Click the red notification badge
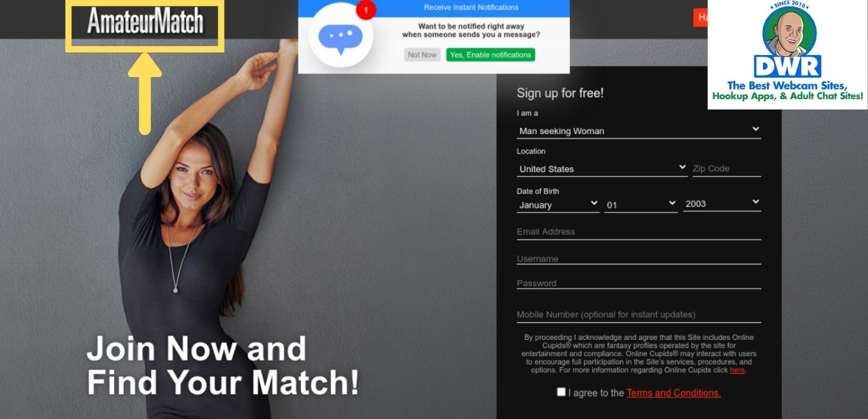The width and height of the screenshot is (868, 419). tap(366, 10)
